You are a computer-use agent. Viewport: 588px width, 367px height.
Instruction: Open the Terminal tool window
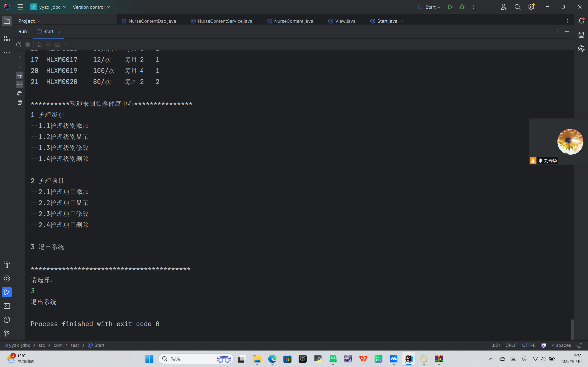tap(7, 306)
